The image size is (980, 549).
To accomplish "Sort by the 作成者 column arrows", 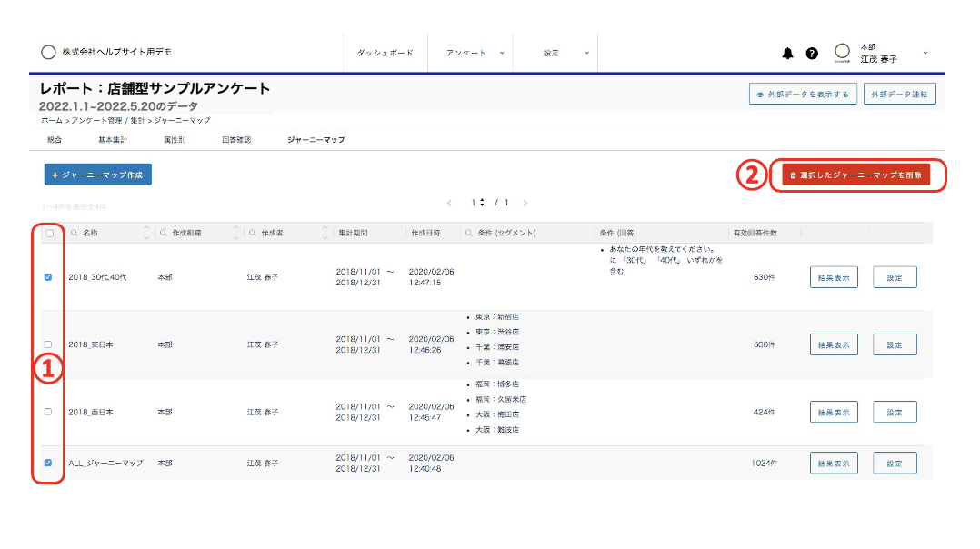I will click(325, 233).
